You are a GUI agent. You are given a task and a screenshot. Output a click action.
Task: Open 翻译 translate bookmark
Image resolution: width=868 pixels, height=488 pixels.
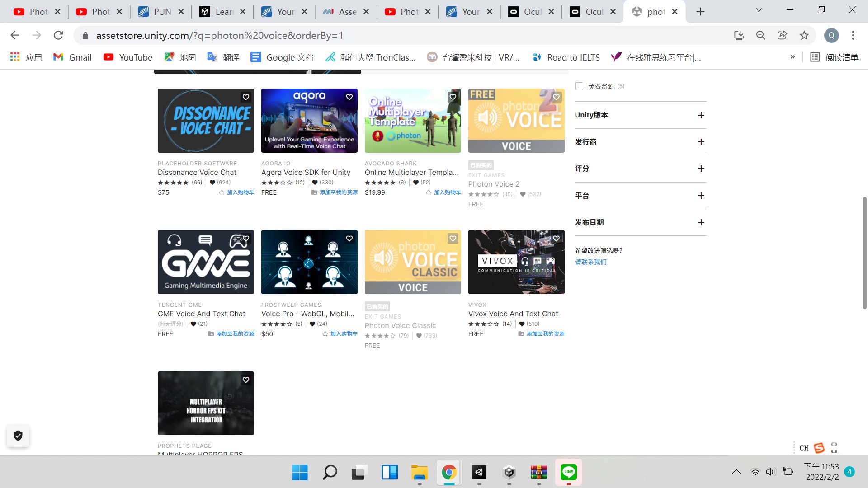pyautogui.click(x=223, y=57)
